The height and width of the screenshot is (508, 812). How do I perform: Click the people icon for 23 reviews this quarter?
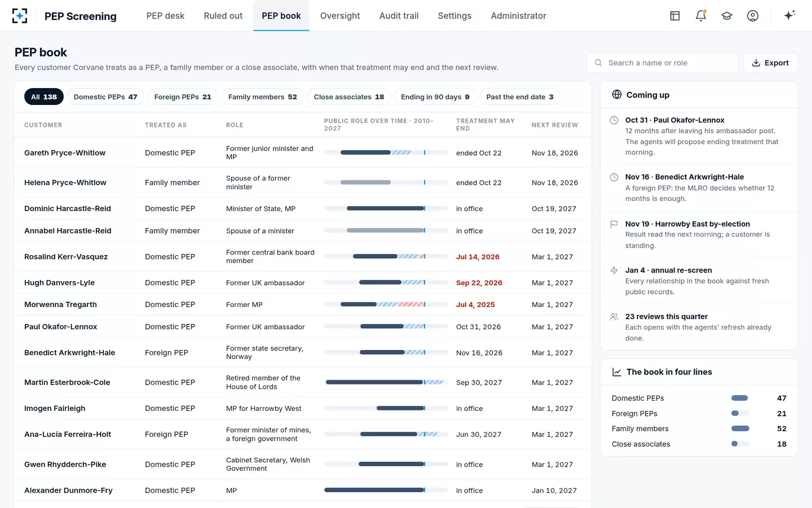click(614, 317)
